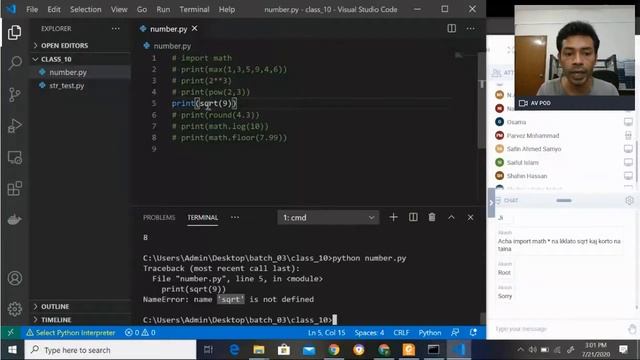This screenshot has height=360, width=640.
Task: Open Remote Explorer view
Action: 15,158
